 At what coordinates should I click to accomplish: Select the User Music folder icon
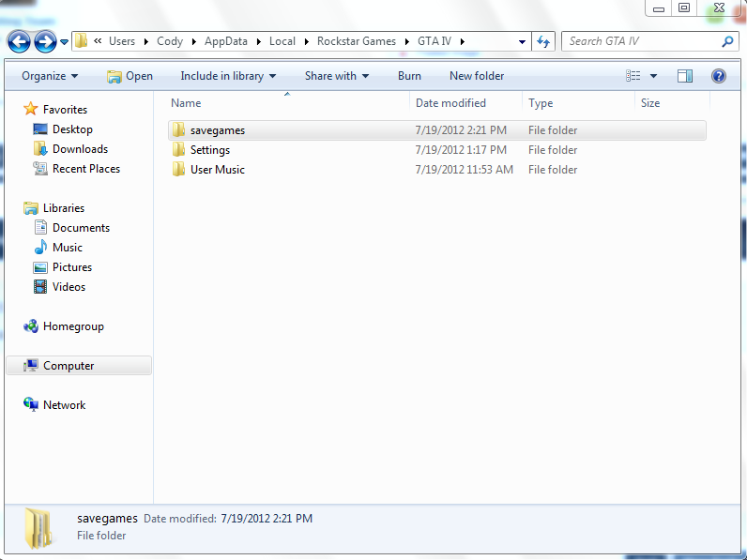pyautogui.click(x=178, y=169)
